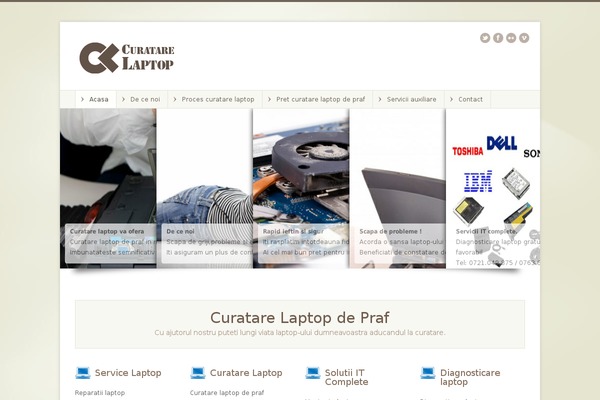Click the Curatare Laptop logo

coord(127,57)
